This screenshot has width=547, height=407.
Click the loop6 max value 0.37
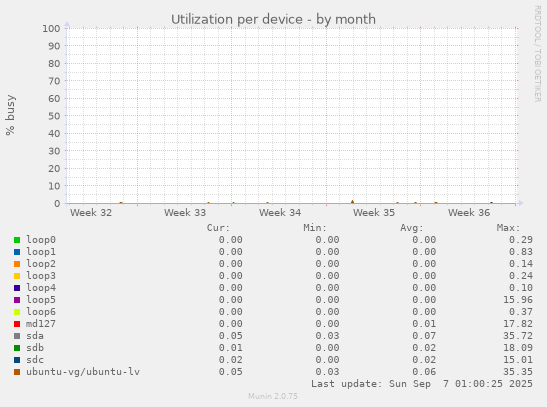click(521, 312)
